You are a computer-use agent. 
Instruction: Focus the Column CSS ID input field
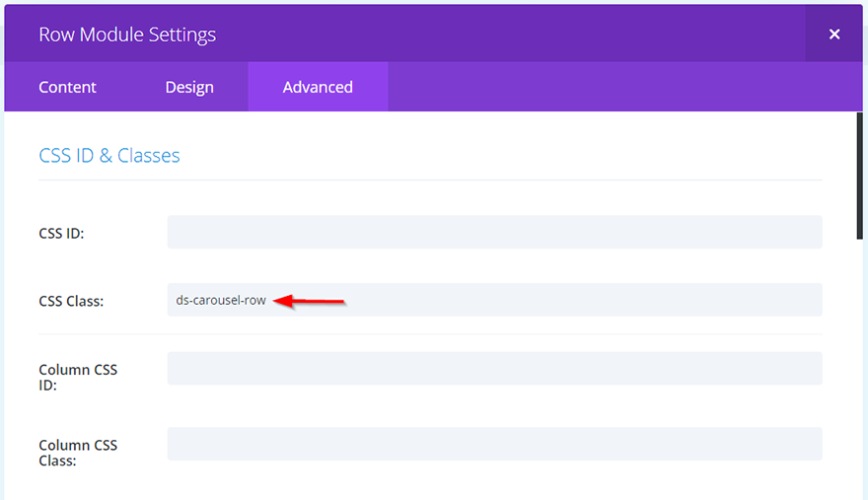494,369
